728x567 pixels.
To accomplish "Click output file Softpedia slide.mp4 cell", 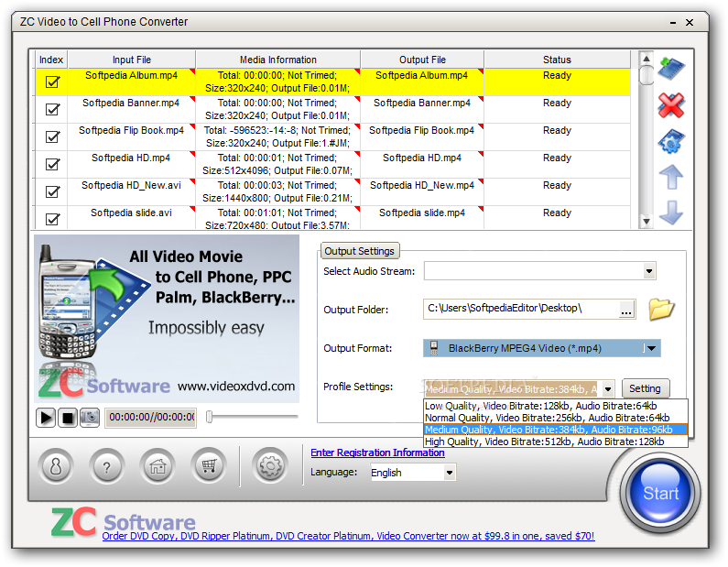I will [x=422, y=218].
